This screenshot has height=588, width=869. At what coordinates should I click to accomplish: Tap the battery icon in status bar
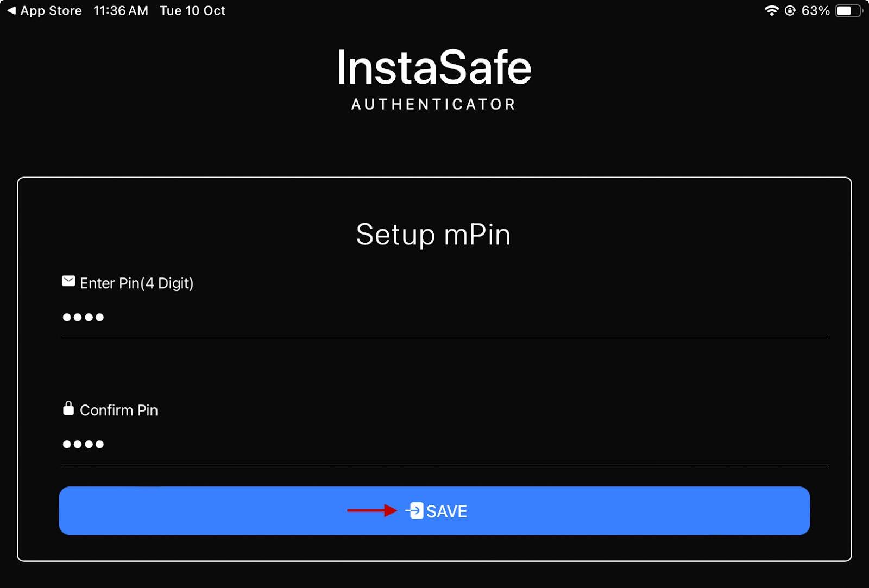coord(848,11)
